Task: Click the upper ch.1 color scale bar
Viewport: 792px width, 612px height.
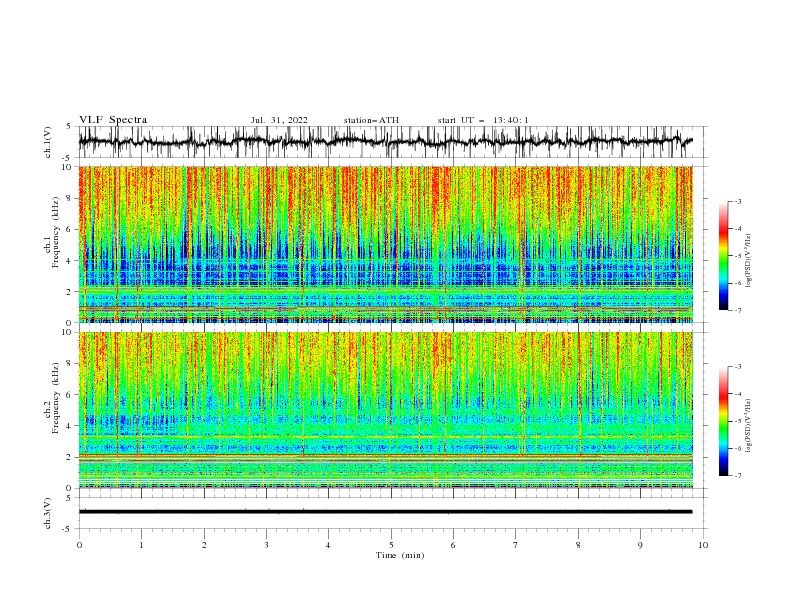Action: tap(723, 256)
